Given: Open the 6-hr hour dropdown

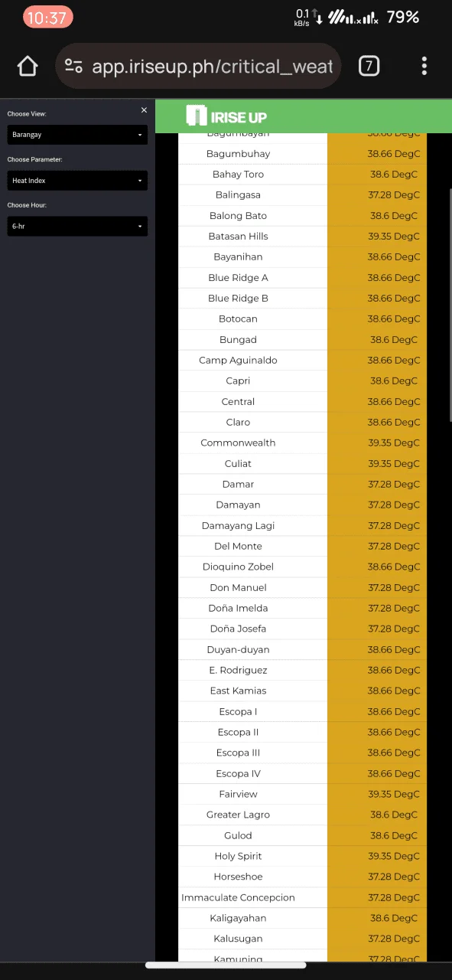Looking at the screenshot, I should pyautogui.click(x=77, y=227).
